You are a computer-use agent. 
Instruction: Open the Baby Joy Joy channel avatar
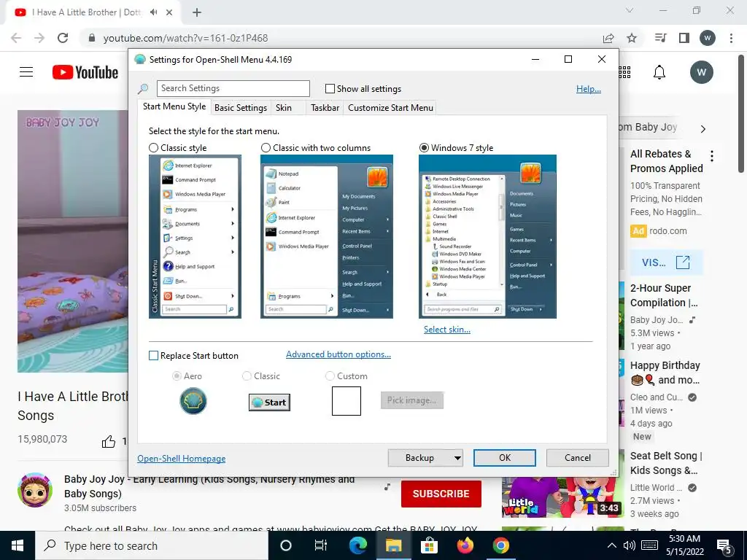(x=35, y=490)
